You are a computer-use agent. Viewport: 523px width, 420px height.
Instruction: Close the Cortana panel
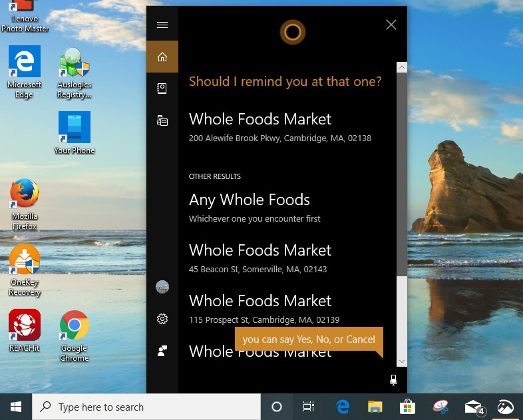click(391, 25)
